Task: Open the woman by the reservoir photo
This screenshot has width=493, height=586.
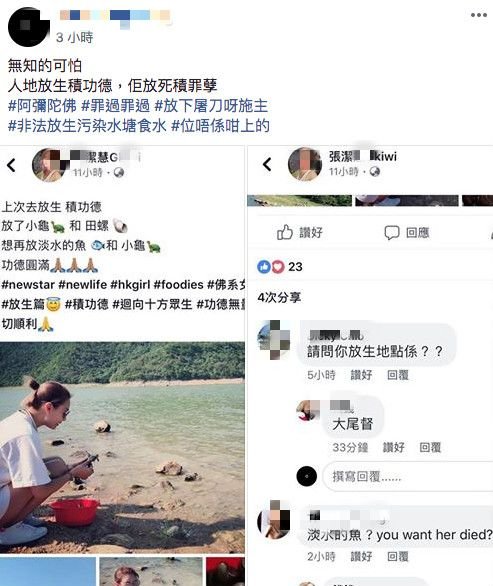Action: pyautogui.click(x=122, y=447)
